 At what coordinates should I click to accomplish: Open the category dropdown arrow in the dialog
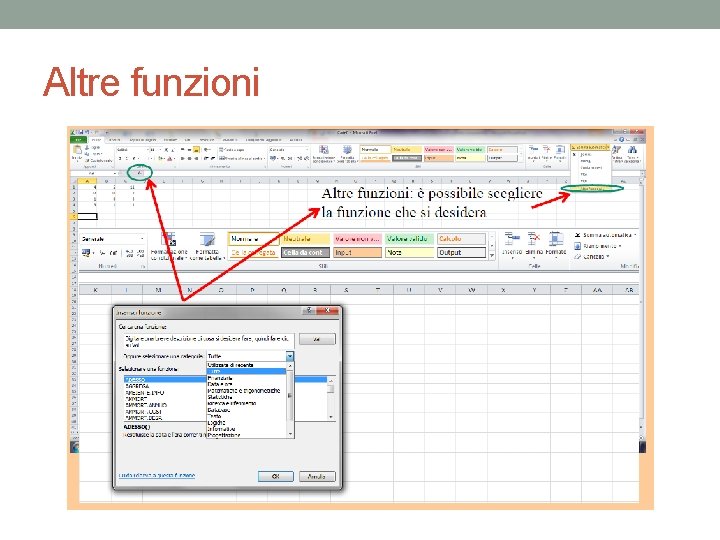(290, 356)
